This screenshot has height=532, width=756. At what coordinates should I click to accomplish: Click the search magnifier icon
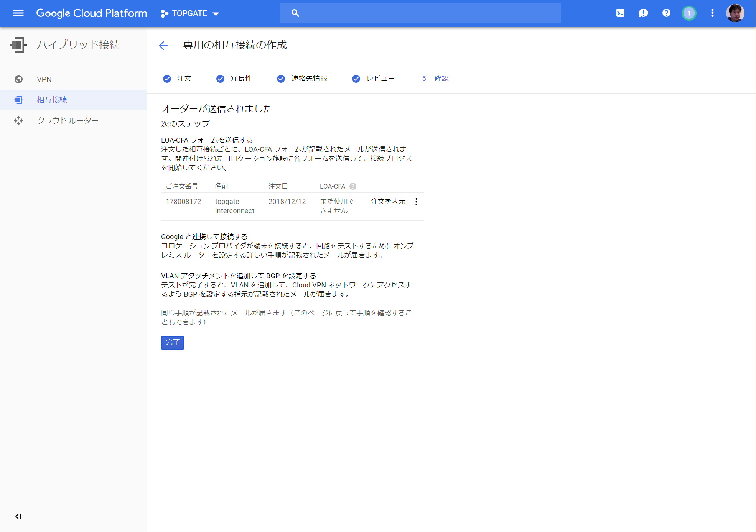pos(295,13)
